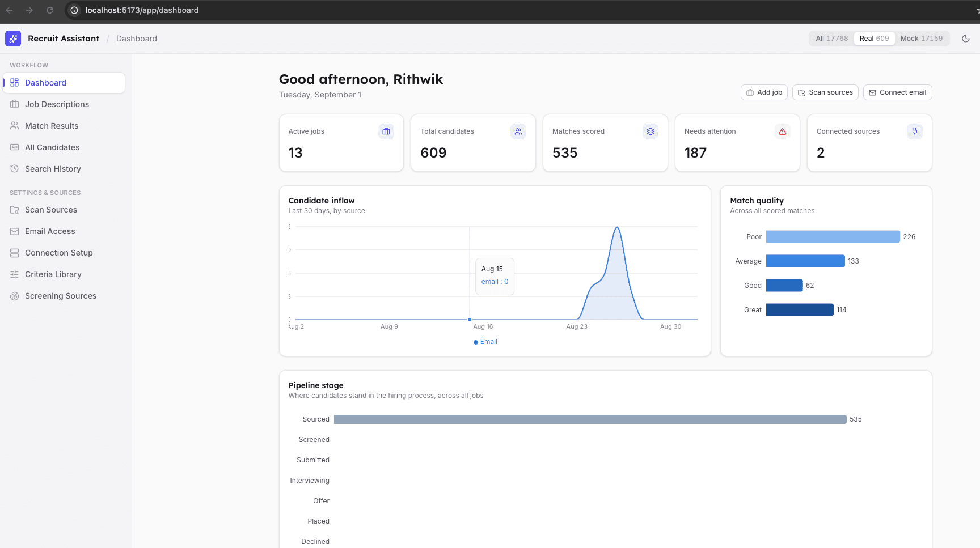
Task: Click the 'Interviewing' stage label
Action: click(x=310, y=481)
